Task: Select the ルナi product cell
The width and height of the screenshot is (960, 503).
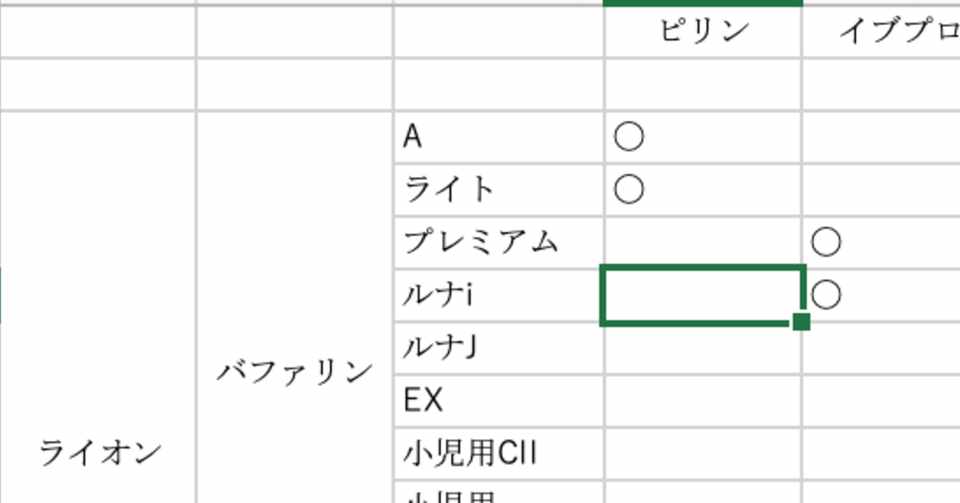Action: coord(498,296)
